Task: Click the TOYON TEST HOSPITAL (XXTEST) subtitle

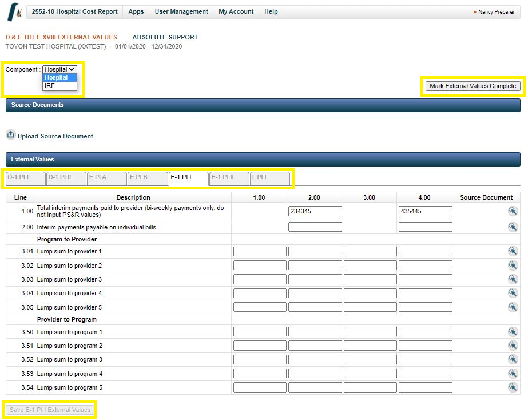Action: point(56,46)
